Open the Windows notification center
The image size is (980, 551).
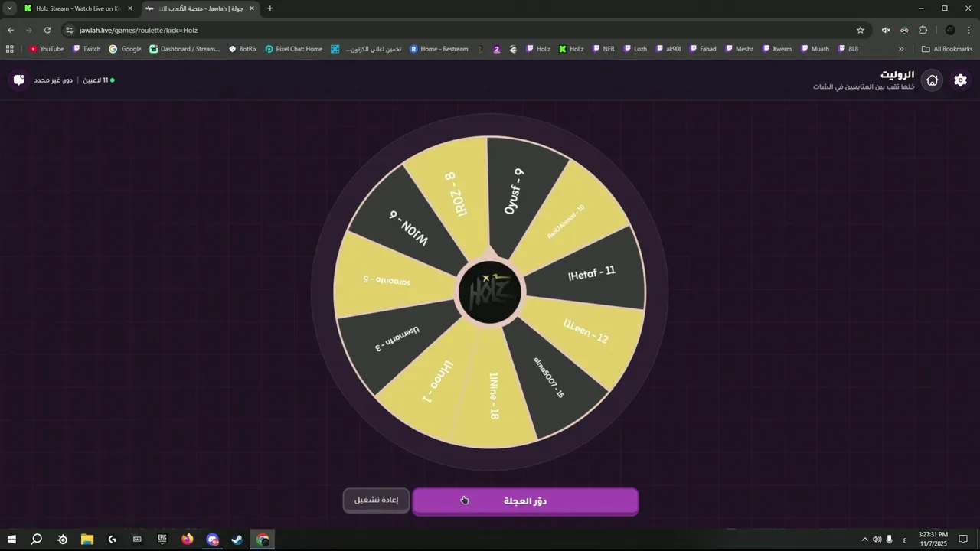pos(963,540)
